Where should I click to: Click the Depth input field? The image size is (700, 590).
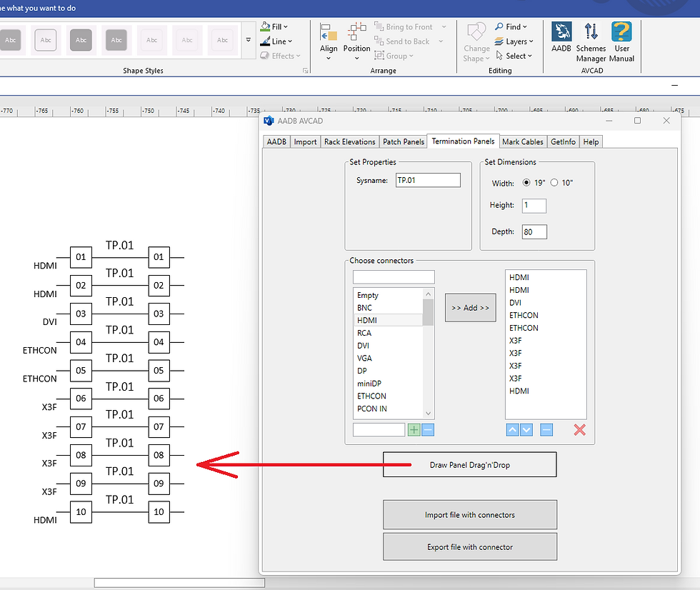point(534,231)
